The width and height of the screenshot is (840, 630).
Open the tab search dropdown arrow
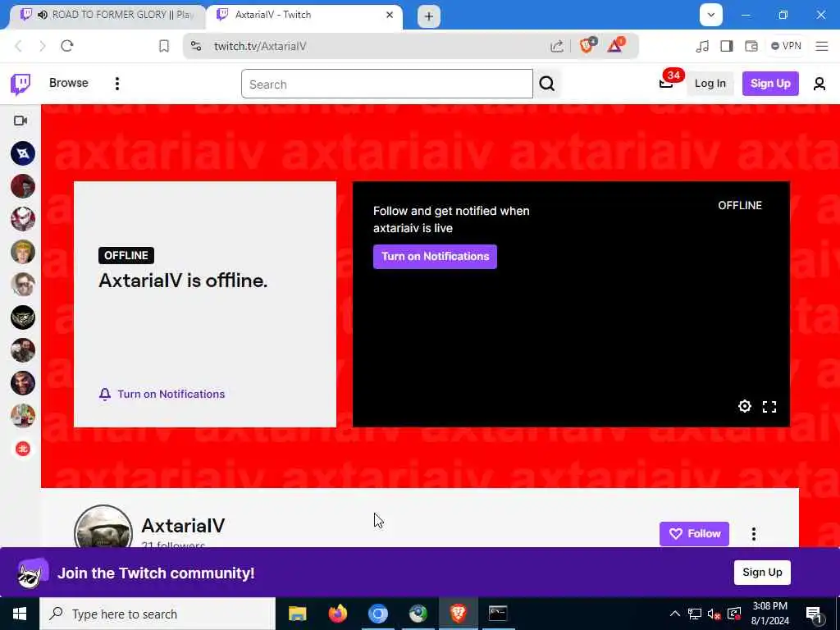point(711,15)
